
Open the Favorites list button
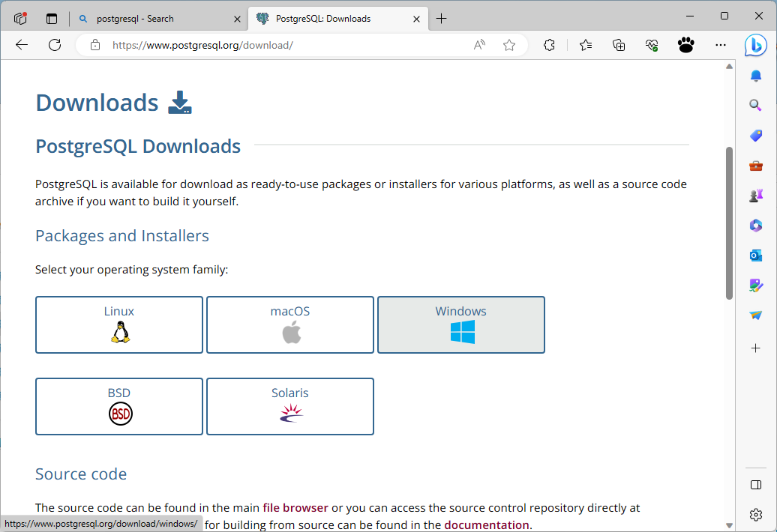(586, 45)
